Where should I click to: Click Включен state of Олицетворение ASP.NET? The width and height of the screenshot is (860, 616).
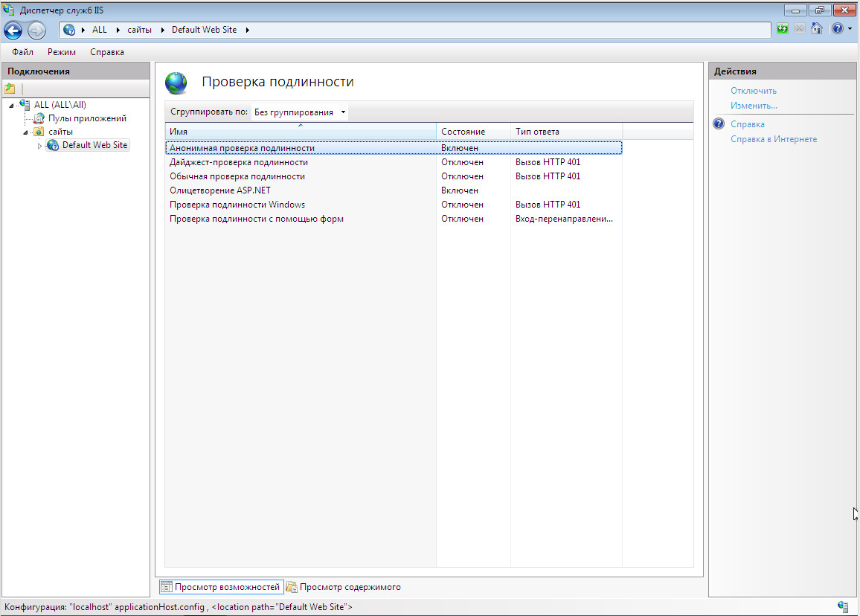460,190
